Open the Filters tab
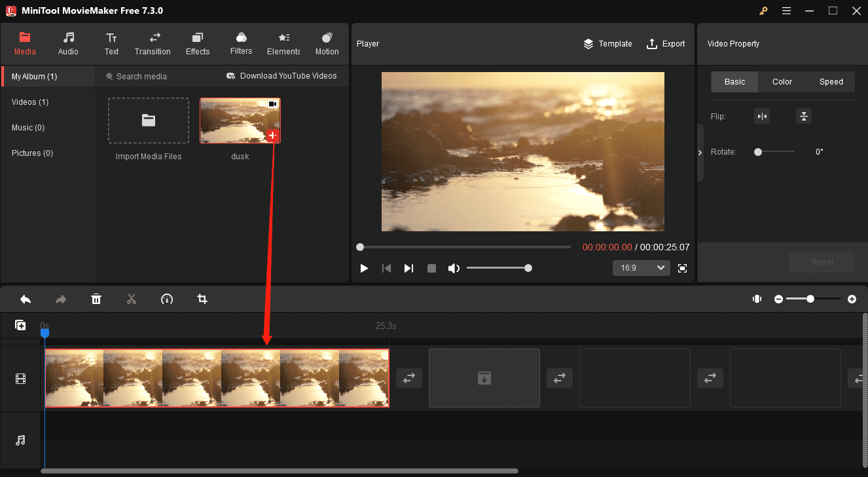 pos(242,43)
